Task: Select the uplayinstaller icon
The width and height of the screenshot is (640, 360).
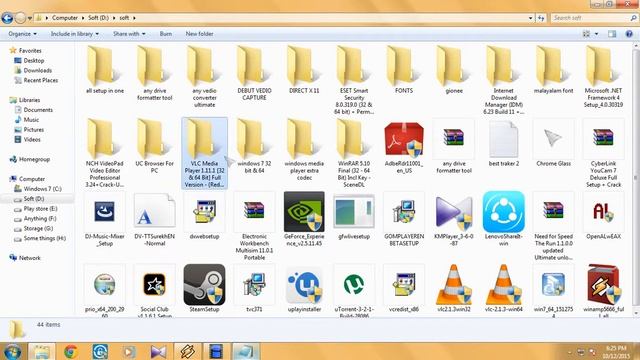Action: [304, 285]
